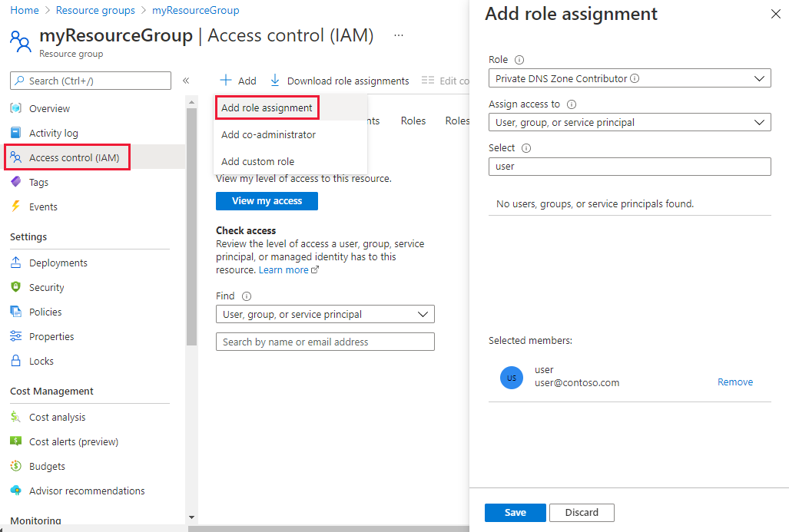789x532 pixels.
Task: Click the View my access button
Action: point(267,201)
